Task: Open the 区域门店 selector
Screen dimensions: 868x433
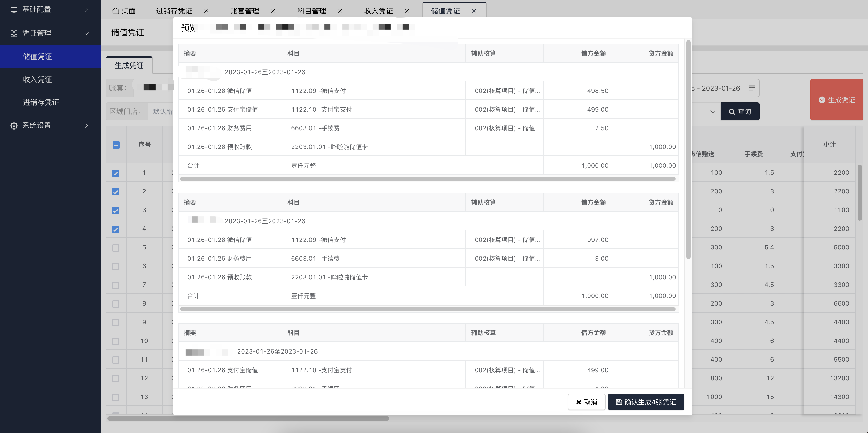Action: [161, 111]
